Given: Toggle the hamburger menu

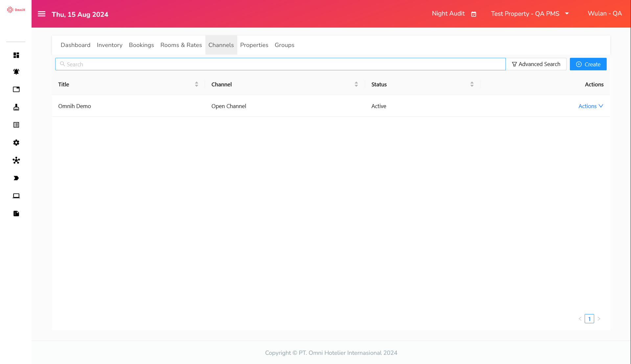Looking at the screenshot, I should tap(41, 14).
